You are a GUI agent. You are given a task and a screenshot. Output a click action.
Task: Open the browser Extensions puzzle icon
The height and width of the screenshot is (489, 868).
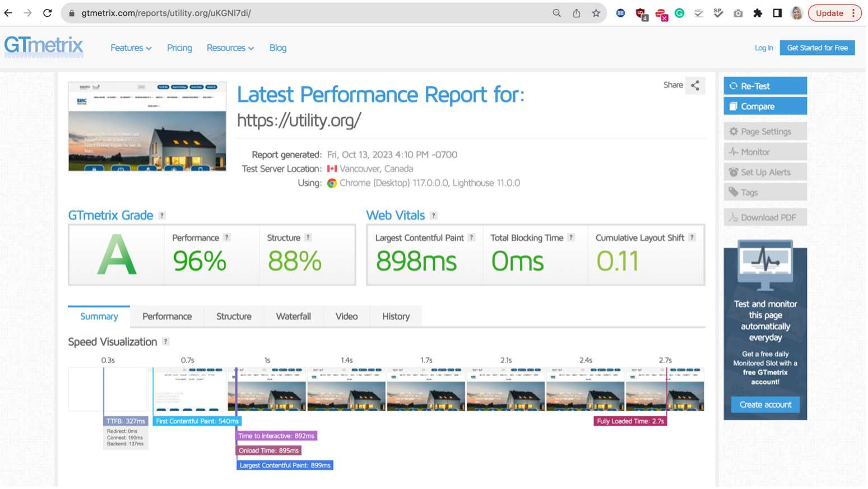click(x=758, y=13)
